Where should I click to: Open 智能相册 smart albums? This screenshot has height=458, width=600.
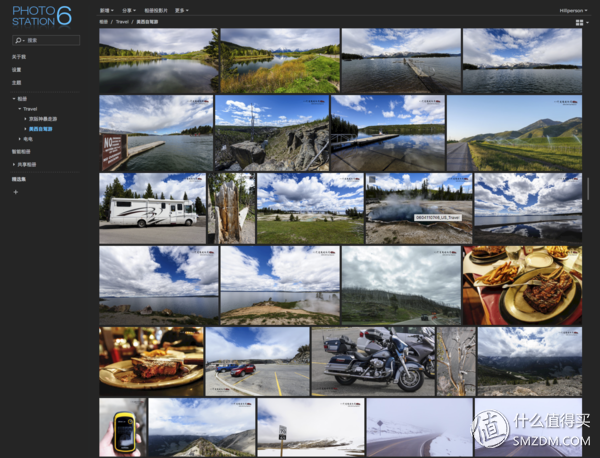coord(21,152)
